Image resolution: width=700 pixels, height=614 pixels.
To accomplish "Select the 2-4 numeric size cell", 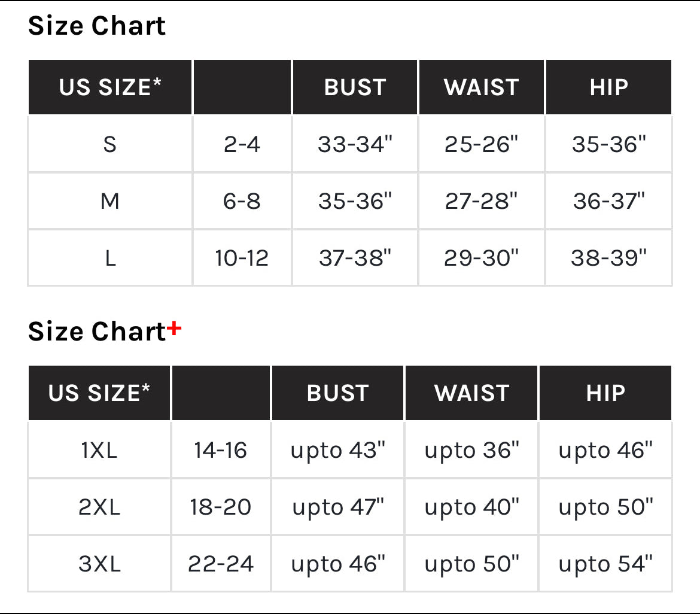I will [242, 144].
